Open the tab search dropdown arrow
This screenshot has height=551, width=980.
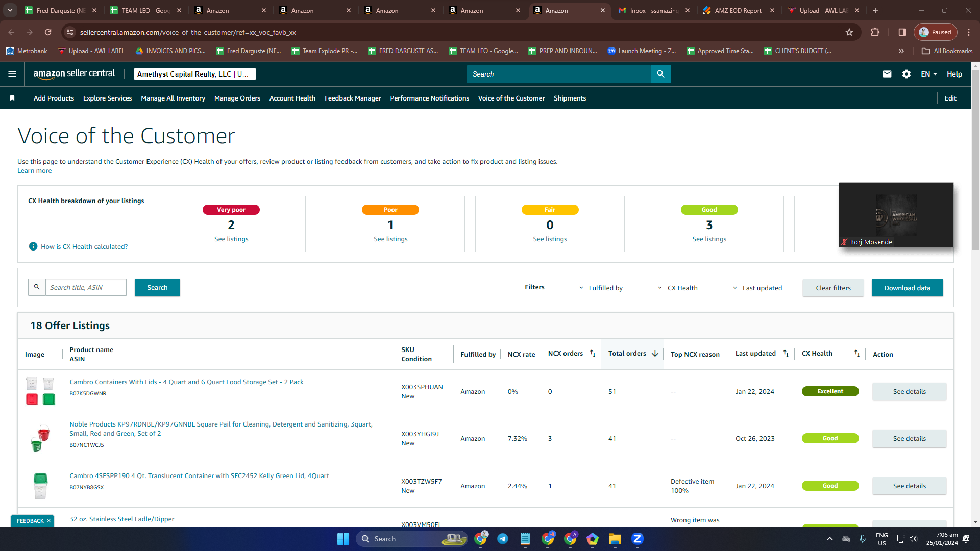coord(10,10)
